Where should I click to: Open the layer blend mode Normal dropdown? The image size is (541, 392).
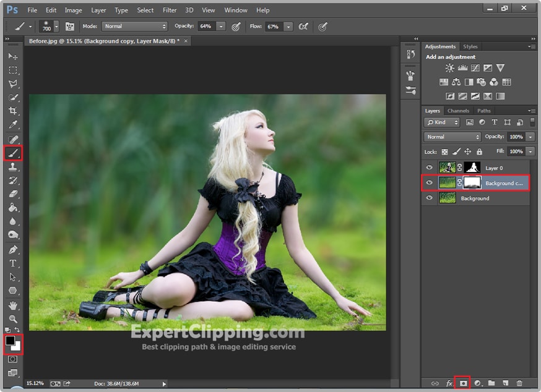[x=452, y=137]
